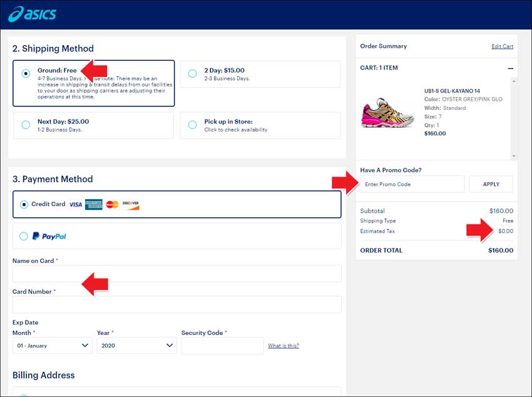Click the Visa card icon
The width and height of the screenshot is (532, 397).
point(75,205)
